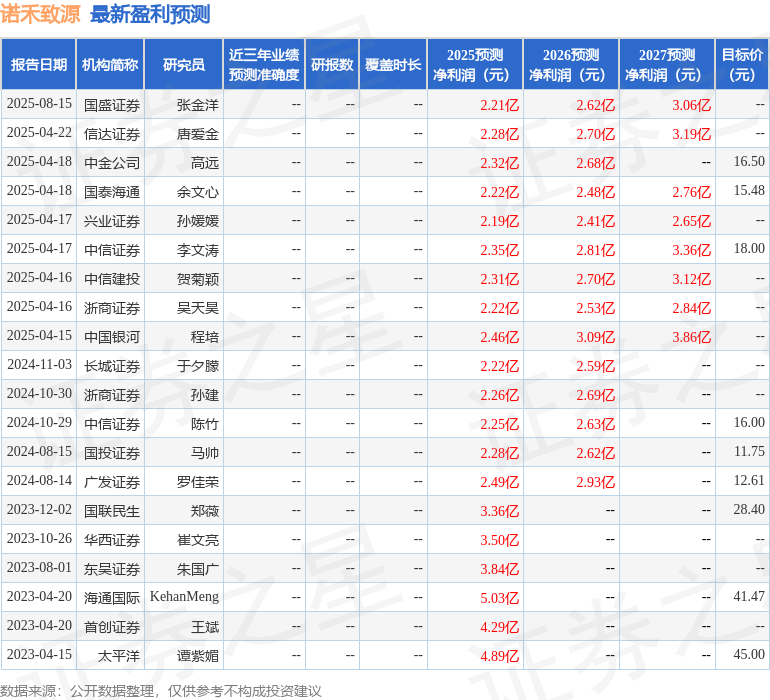The height and width of the screenshot is (700, 770).
Task: Click analyst 郑薇
Action: [x=205, y=510]
